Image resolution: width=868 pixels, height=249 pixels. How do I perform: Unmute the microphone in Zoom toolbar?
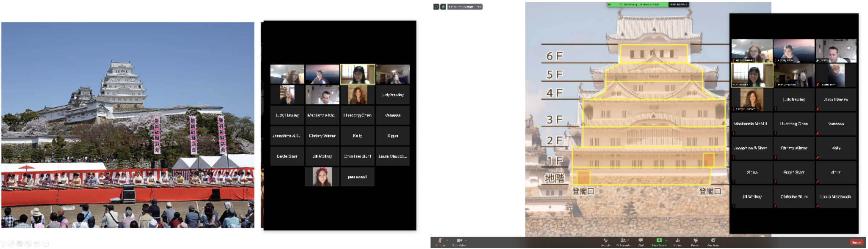(x=440, y=241)
